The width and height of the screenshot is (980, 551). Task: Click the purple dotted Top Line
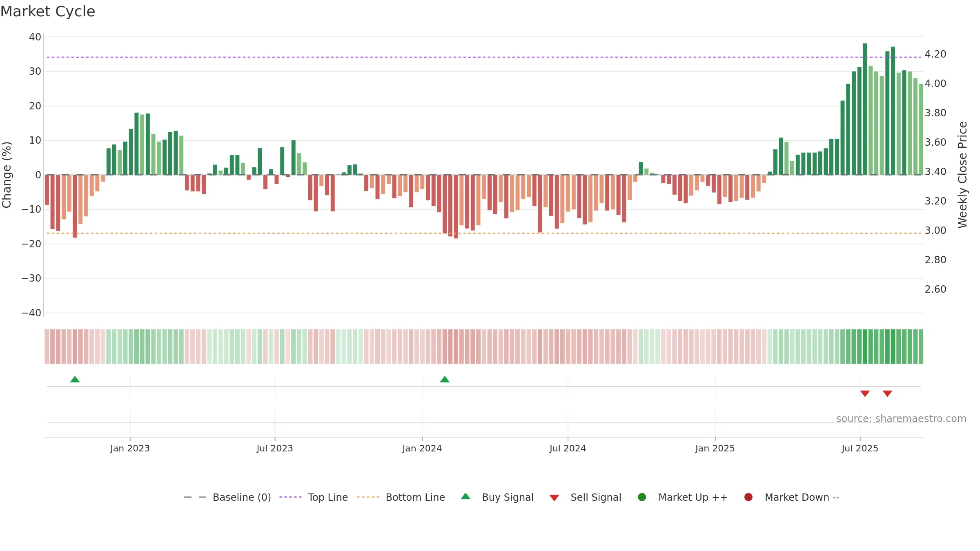[x=484, y=57]
